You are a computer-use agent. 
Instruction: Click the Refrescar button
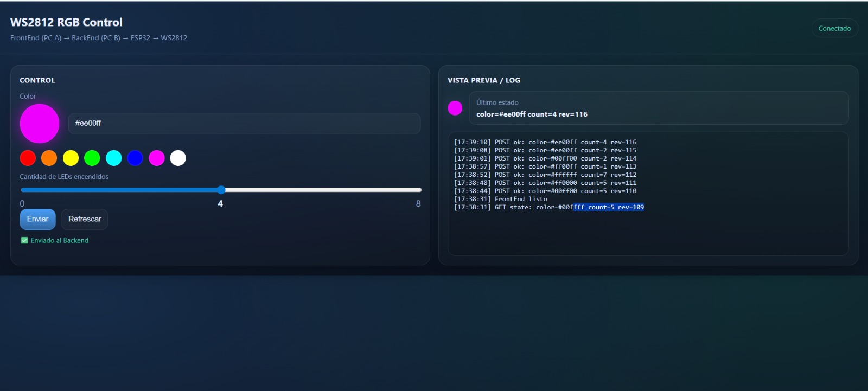[x=85, y=219]
